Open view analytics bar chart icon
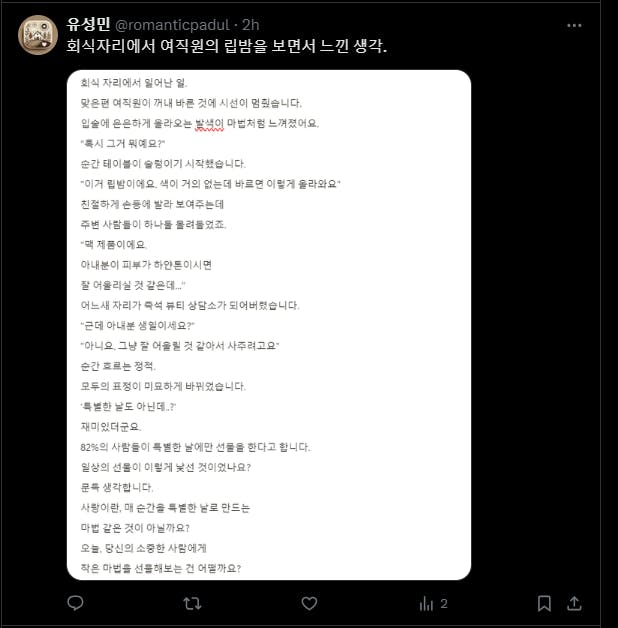Image resolution: width=618 pixels, height=628 pixels. 426,603
